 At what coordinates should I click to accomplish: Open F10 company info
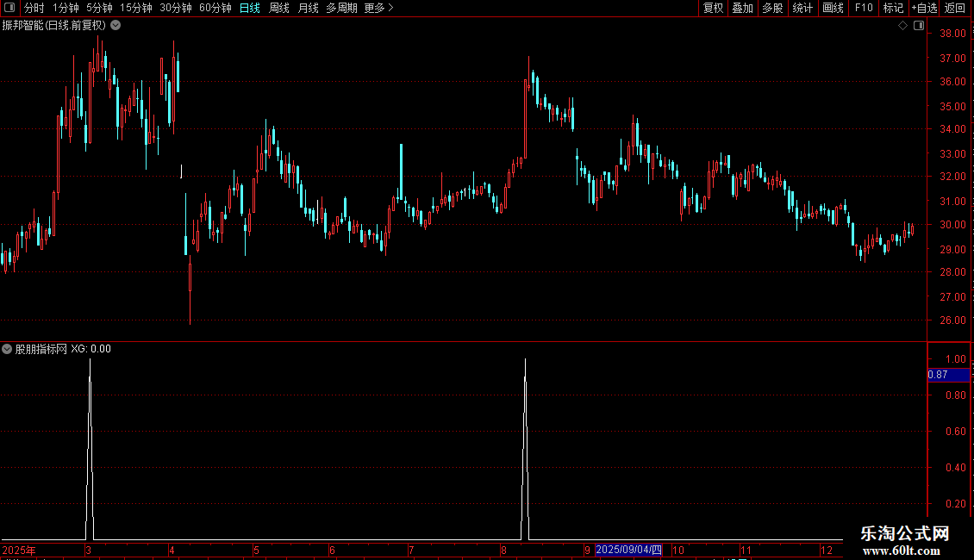864,8
